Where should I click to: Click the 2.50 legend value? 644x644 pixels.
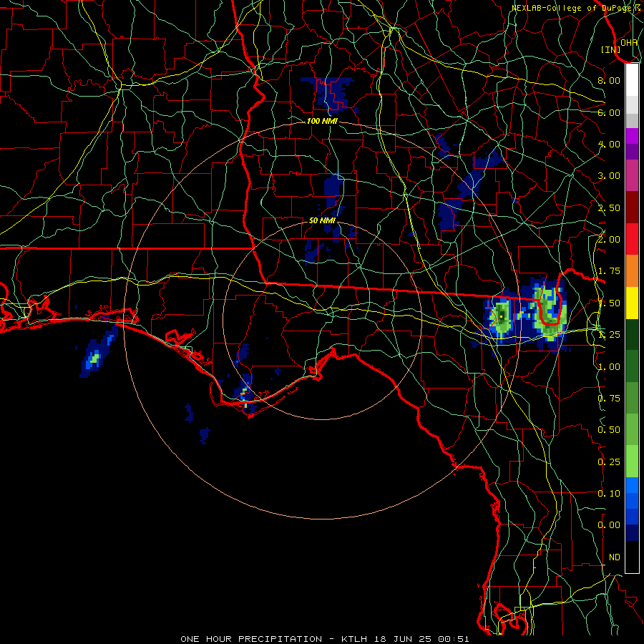609,208
